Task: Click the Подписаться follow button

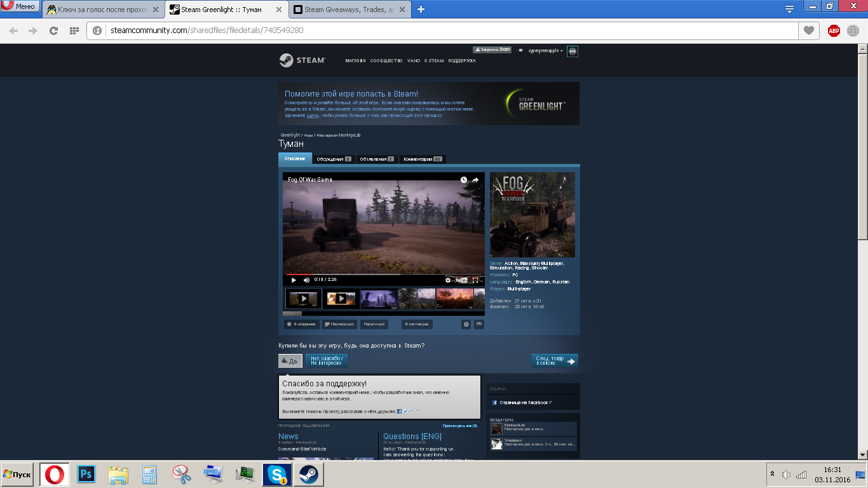Action: (x=339, y=324)
